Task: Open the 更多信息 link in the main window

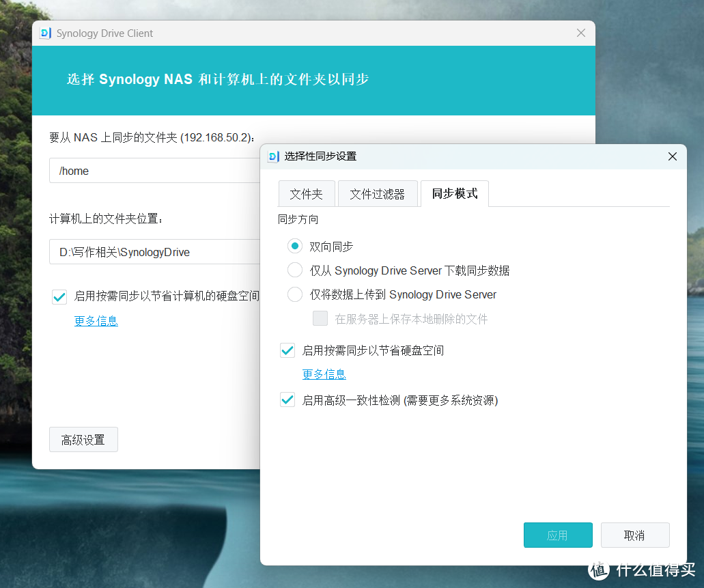Action: click(96, 321)
